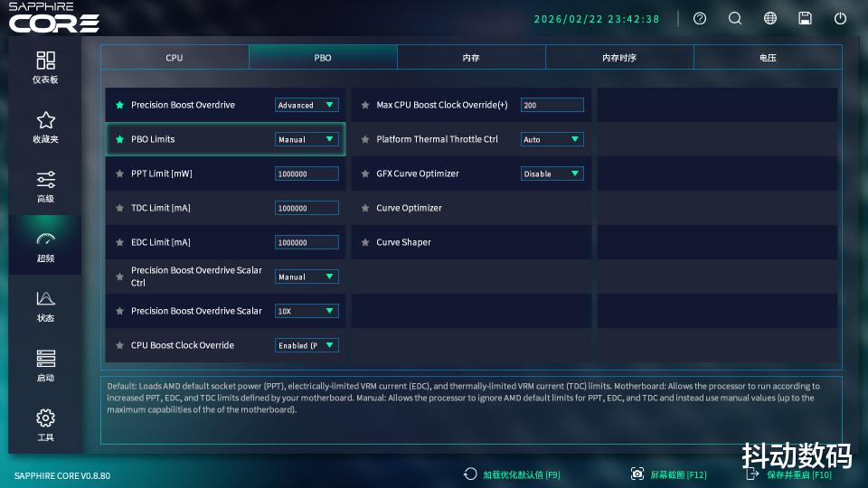Toggle favorite star for GFX Curve Optimizer
The image size is (868, 488).
pos(364,174)
